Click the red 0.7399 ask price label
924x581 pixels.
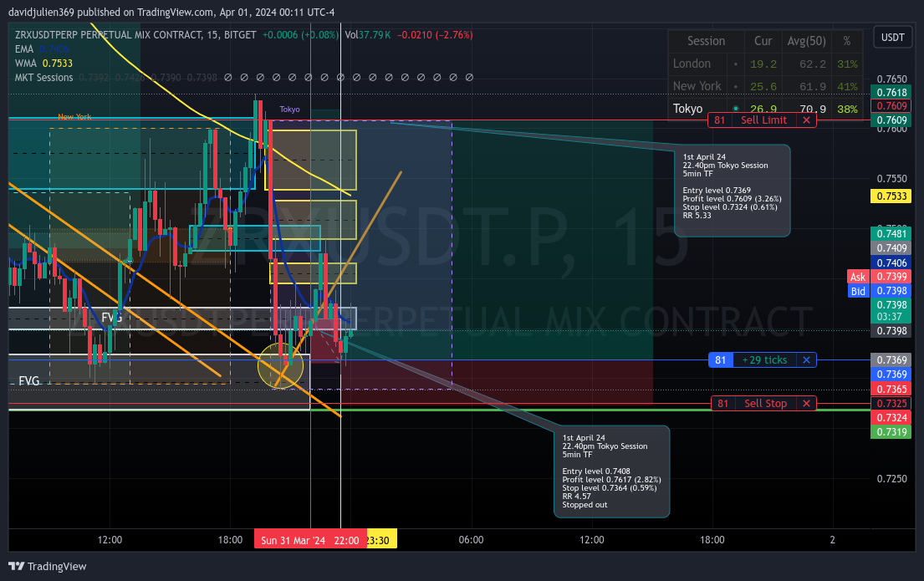pyautogui.click(x=891, y=277)
